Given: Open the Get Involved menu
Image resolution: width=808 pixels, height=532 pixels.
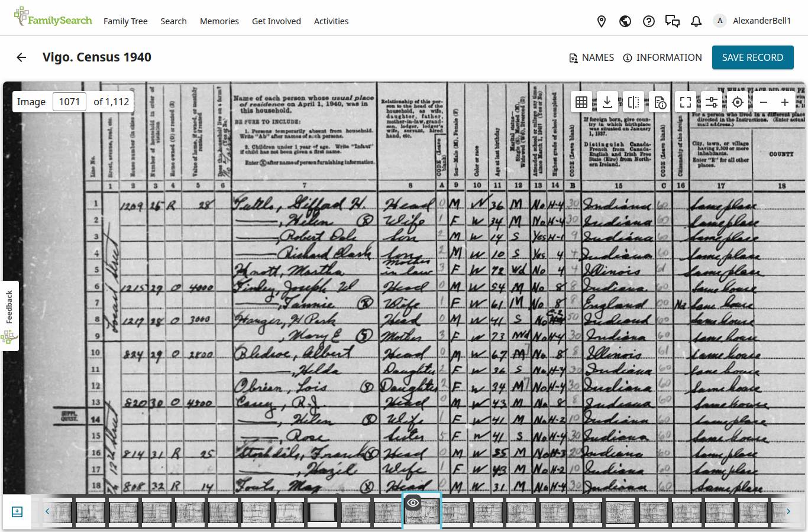Looking at the screenshot, I should (x=276, y=21).
